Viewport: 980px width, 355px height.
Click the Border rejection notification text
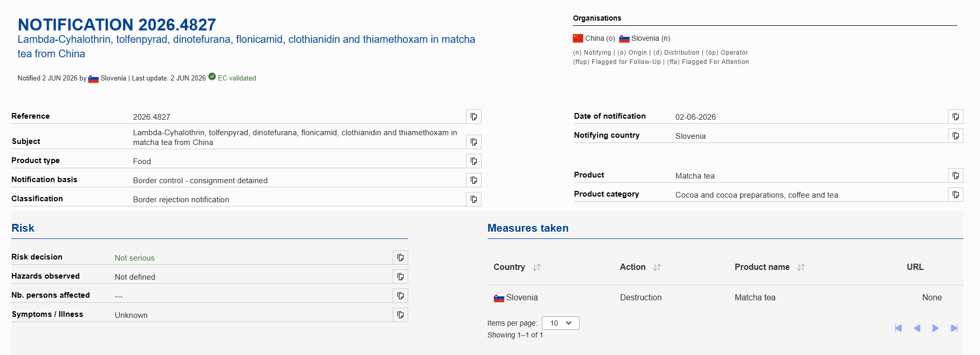(181, 200)
